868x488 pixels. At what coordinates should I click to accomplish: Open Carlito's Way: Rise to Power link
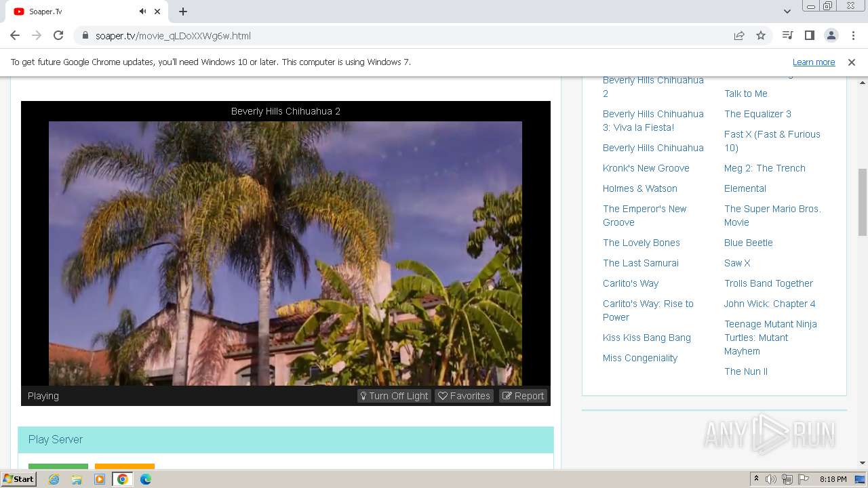648,310
